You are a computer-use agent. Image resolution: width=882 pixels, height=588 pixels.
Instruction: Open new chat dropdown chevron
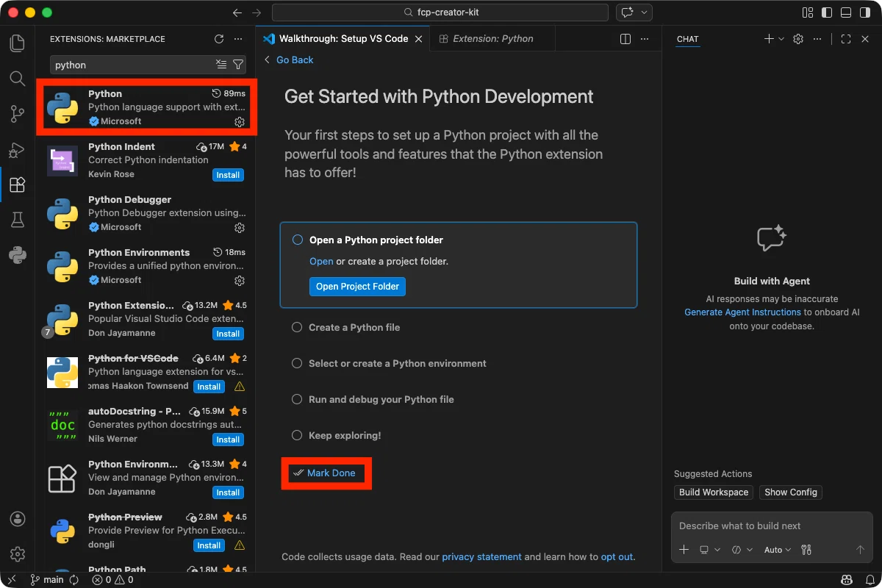coord(781,39)
